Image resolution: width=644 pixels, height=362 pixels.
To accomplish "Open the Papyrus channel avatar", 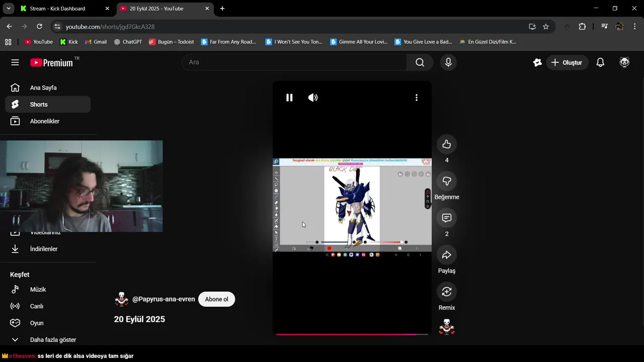I will click(121, 299).
